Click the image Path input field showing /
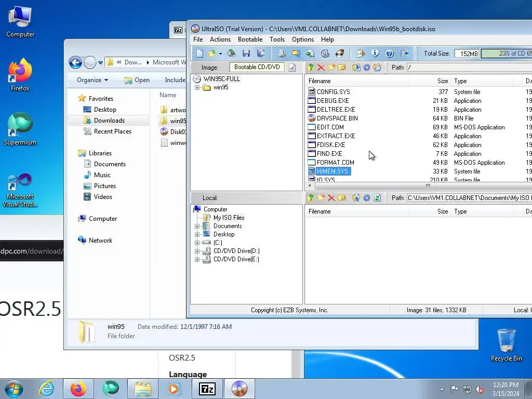 tap(469, 68)
